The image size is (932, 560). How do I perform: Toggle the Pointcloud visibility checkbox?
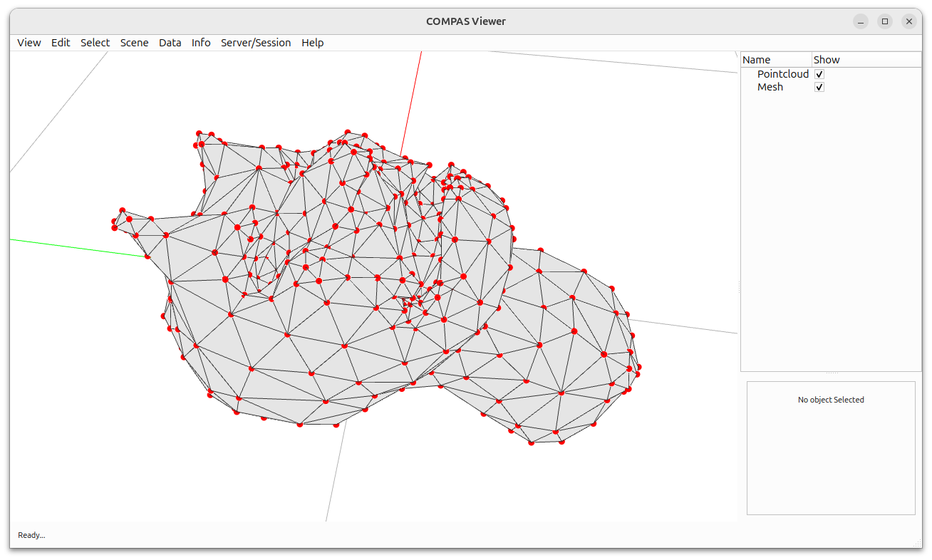pos(819,73)
